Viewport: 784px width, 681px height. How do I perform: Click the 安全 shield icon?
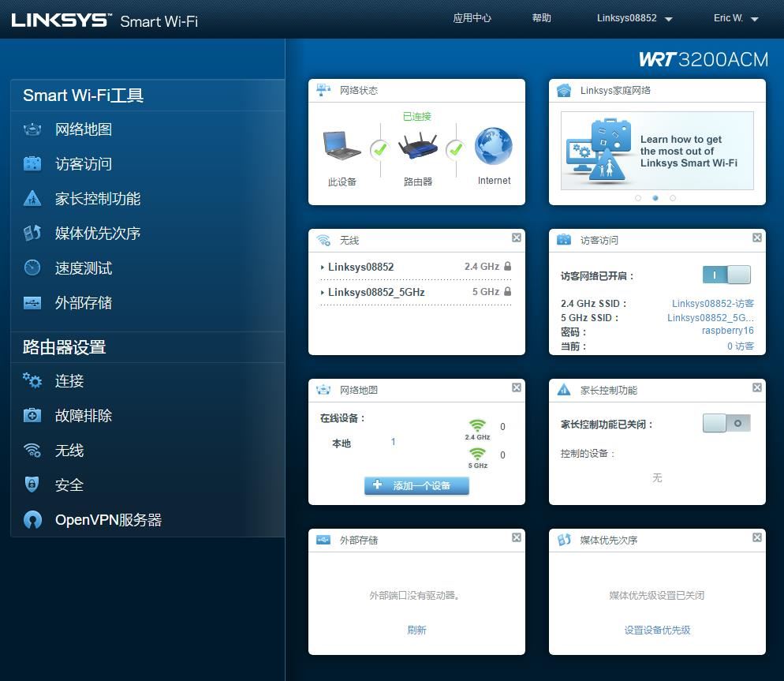point(32,485)
